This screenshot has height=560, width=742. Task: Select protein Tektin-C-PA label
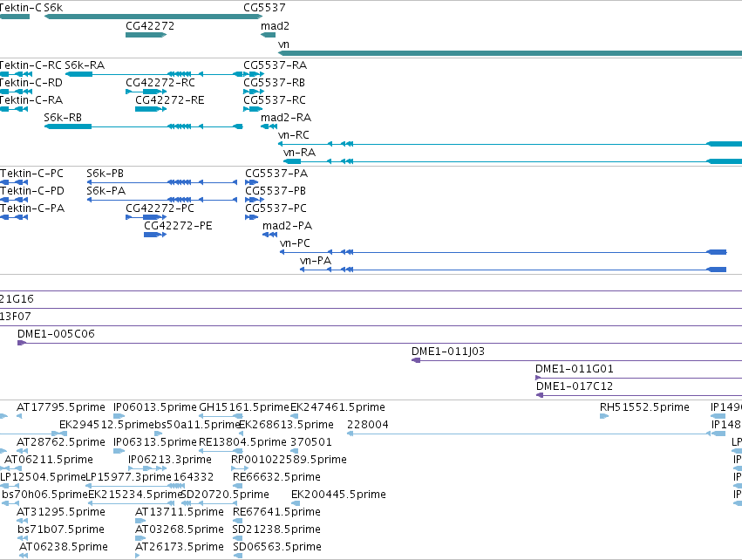coord(32,208)
